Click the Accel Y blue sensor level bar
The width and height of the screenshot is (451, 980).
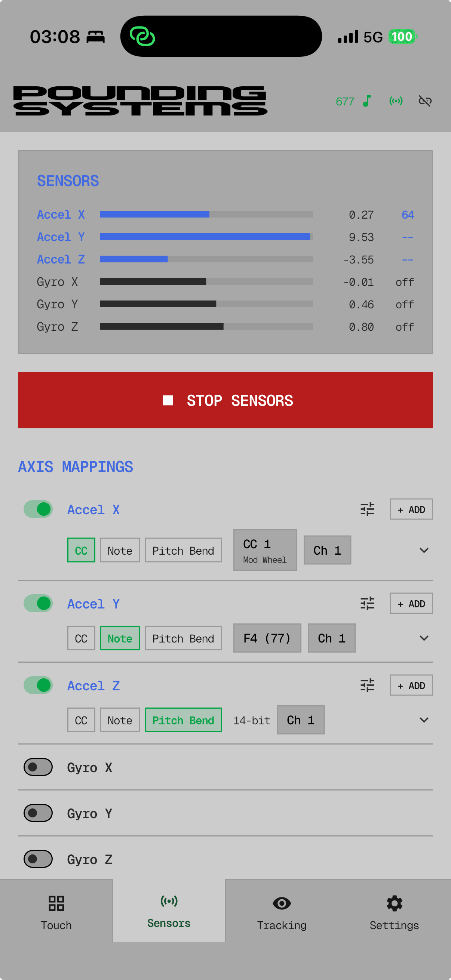click(206, 237)
